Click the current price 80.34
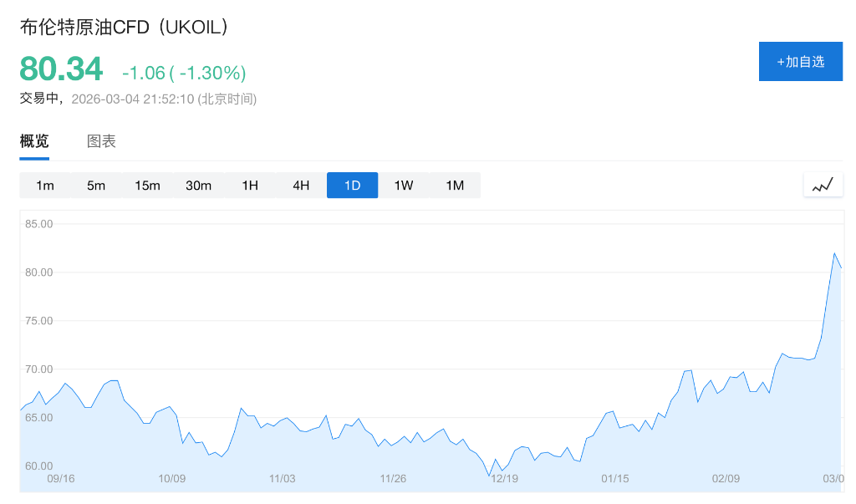Screen dimensions: 856x504 [61, 69]
